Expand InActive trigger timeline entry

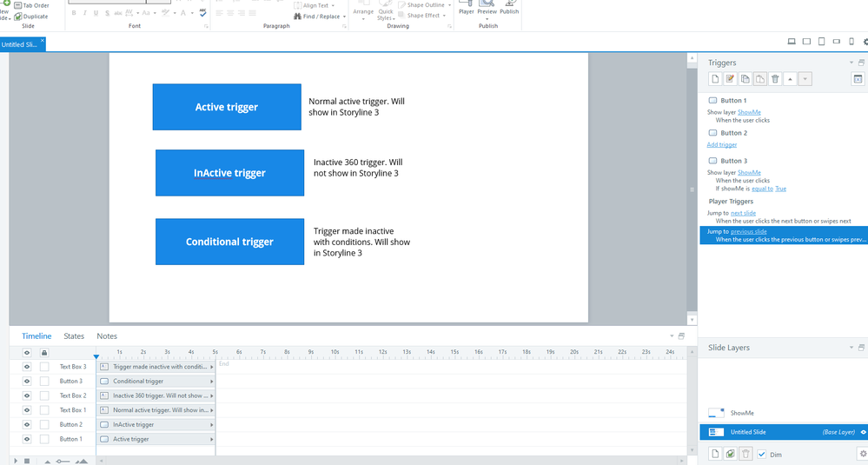tap(211, 425)
